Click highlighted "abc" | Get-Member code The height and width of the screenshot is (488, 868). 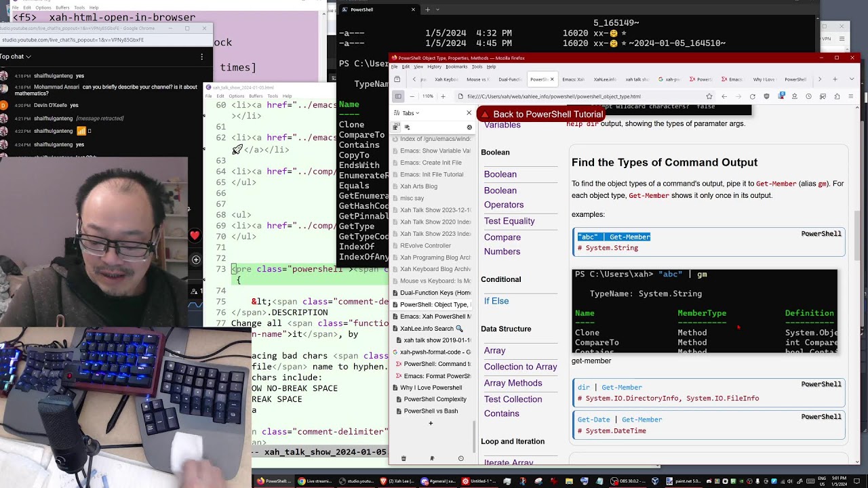614,237
